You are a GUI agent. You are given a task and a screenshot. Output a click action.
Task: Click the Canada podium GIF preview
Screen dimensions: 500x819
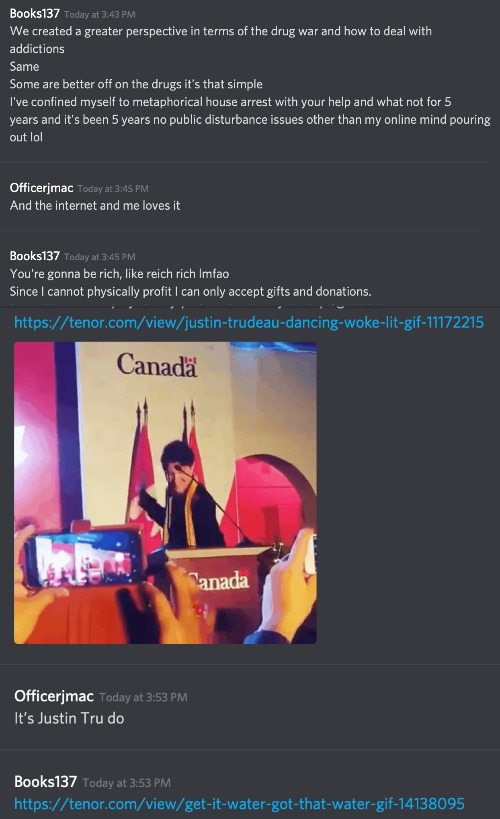point(165,493)
